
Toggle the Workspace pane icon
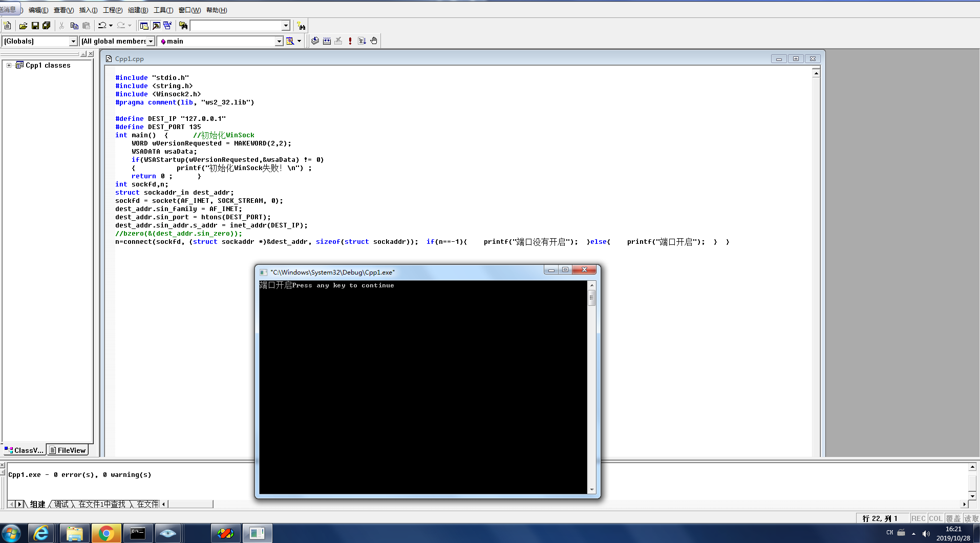pyautogui.click(x=144, y=26)
